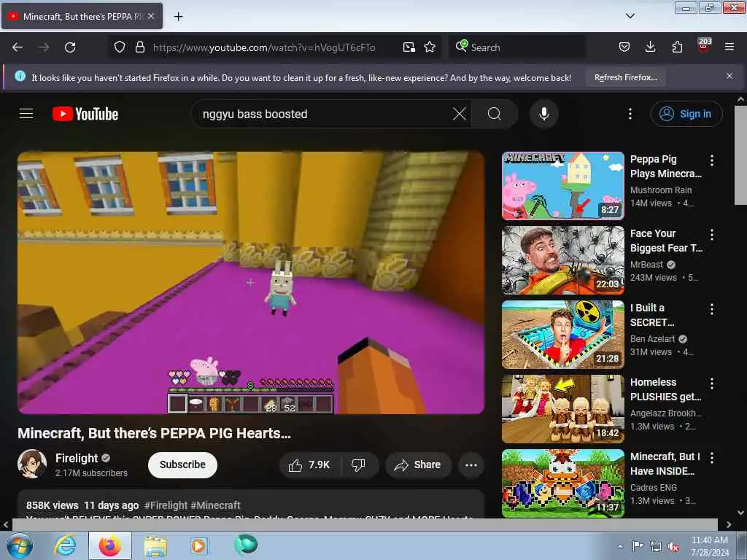747x560 pixels.
Task: Click the video player area
Action: tap(251, 283)
